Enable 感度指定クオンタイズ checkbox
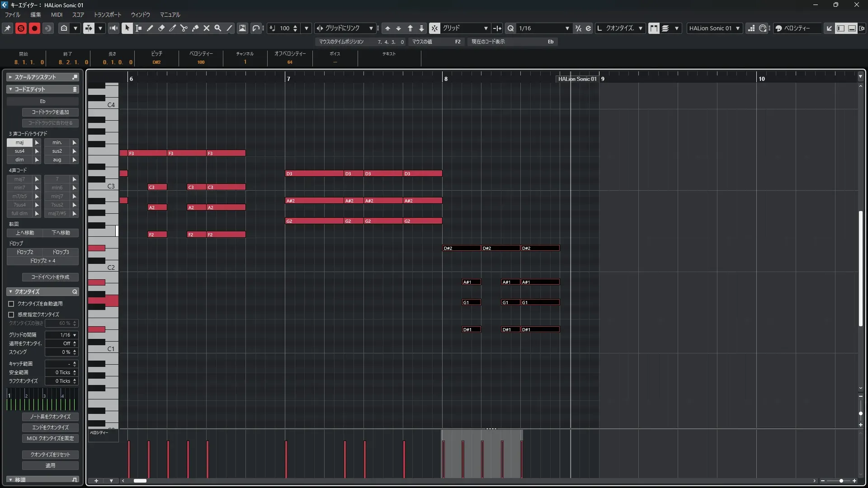Screen dimensions: 868x488 [x=11, y=314]
